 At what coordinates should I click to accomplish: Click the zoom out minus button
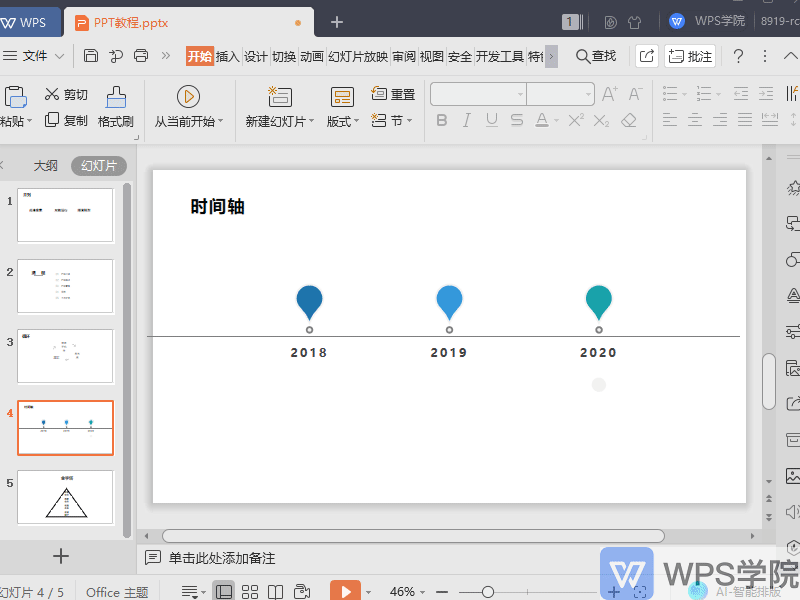pos(442,592)
